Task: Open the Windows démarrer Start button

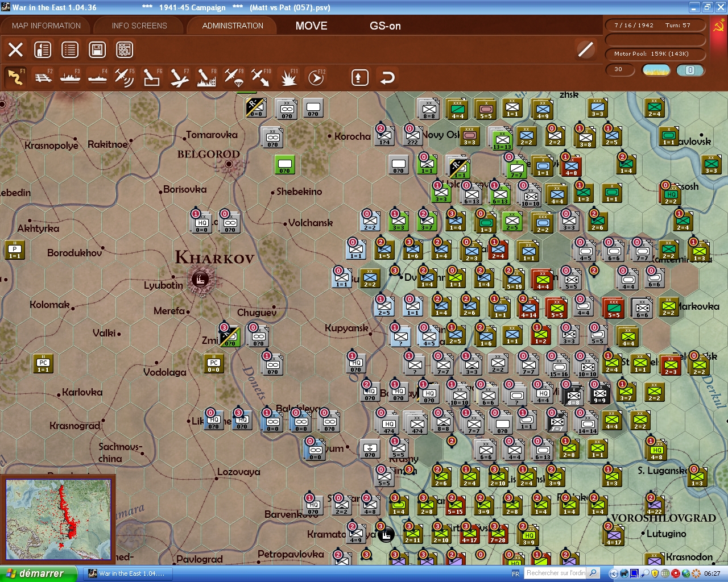Action: (38, 573)
